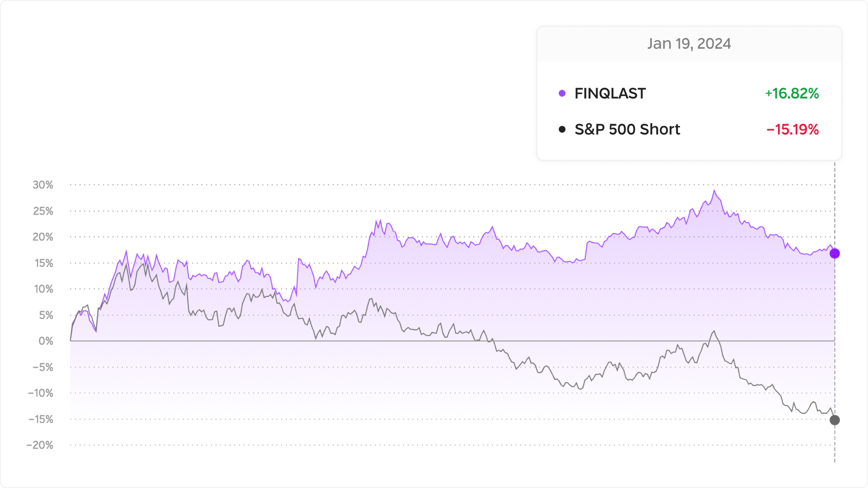Click the 15% y-axis label
The image size is (868, 488).
(44, 263)
